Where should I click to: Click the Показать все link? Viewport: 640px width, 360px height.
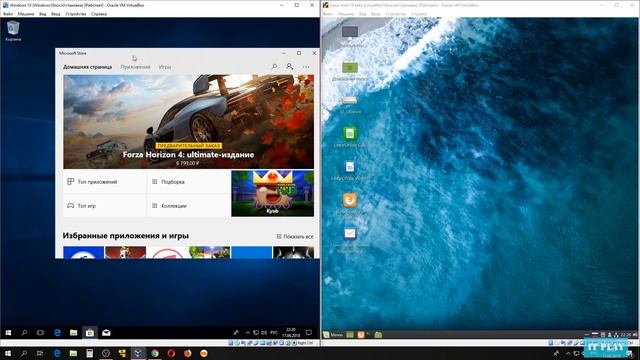point(295,236)
